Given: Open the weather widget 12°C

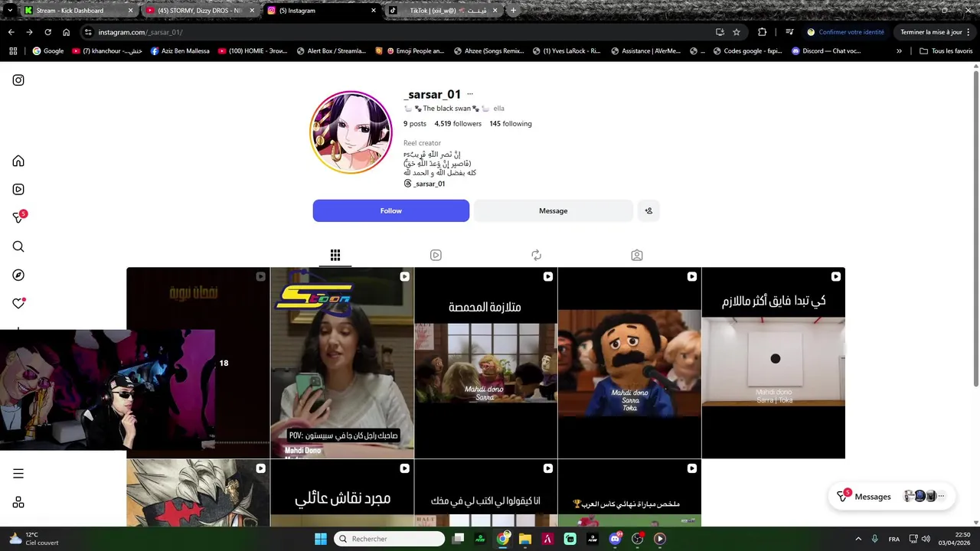Looking at the screenshot, I should coord(34,539).
